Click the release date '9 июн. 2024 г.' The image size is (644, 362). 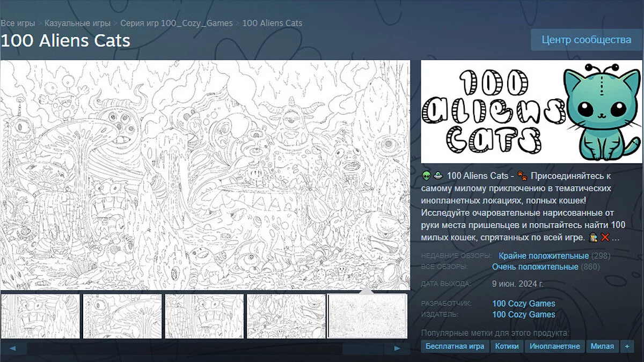pos(517,284)
